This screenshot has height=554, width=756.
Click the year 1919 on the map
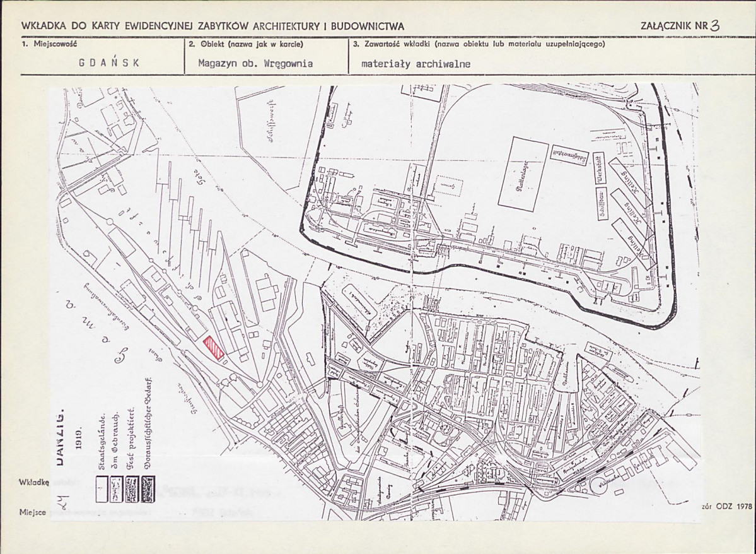pos(78,439)
